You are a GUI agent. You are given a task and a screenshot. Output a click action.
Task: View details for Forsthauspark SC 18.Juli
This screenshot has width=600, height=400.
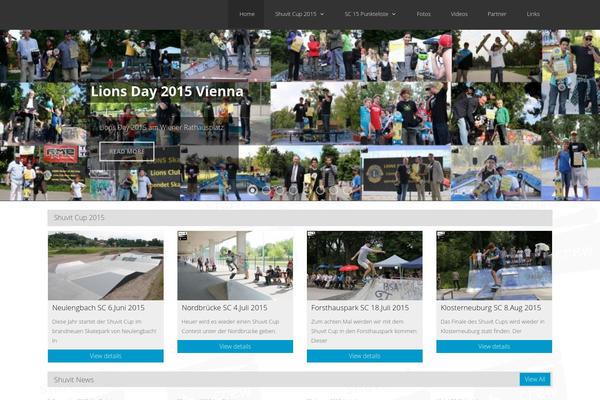[x=364, y=356]
